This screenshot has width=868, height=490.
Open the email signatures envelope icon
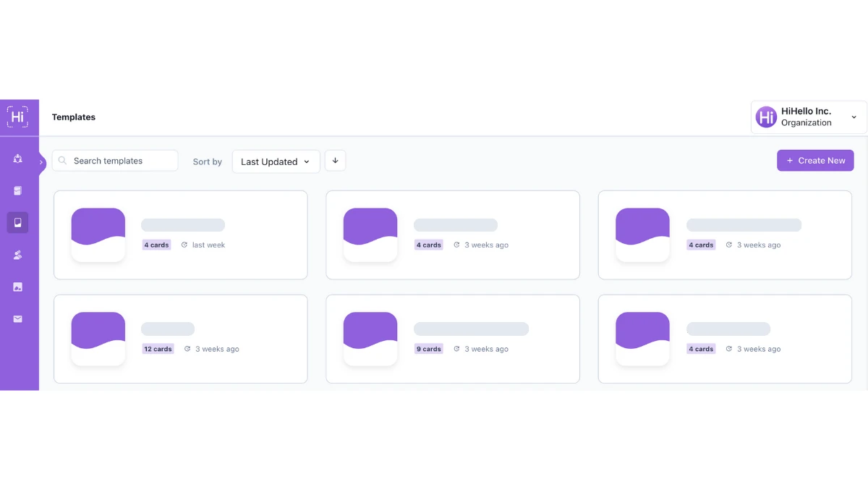[x=17, y=318]
